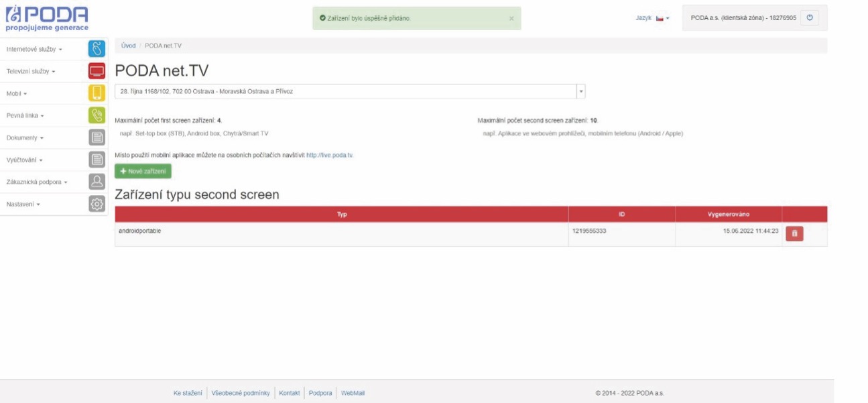Expand the Dokumenty menu

coord(25,137)
